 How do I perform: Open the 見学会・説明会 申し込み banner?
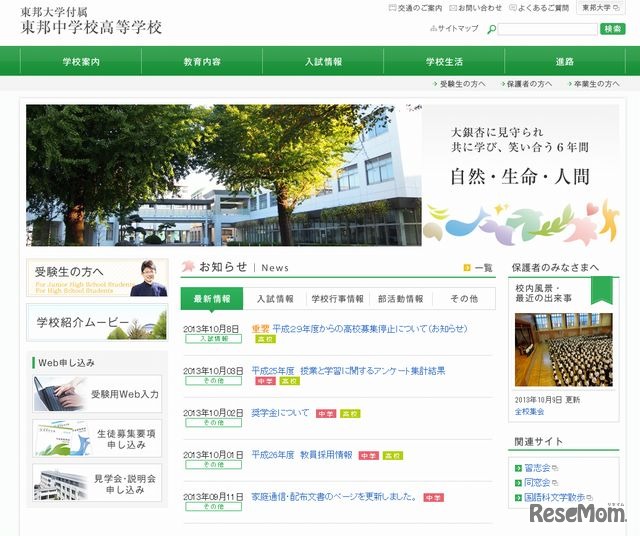click(97, 483)
